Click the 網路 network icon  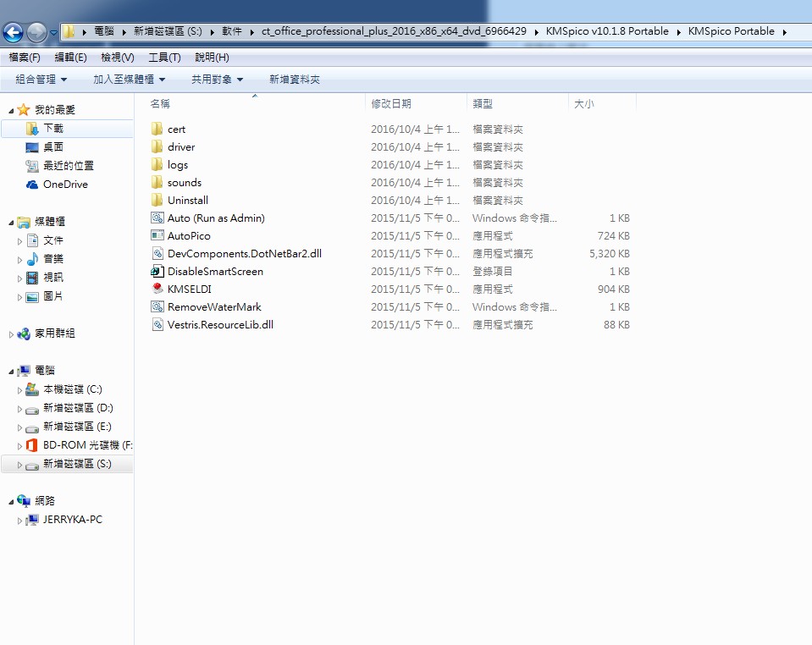(x=24, y=500)
